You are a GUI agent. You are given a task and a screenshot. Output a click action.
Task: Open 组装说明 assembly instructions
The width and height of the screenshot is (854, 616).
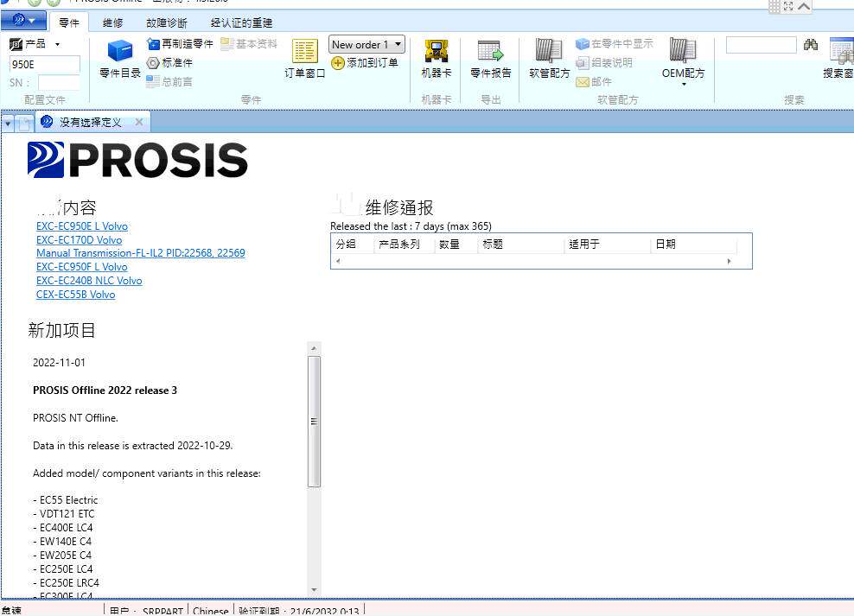(x=604, y=62)
